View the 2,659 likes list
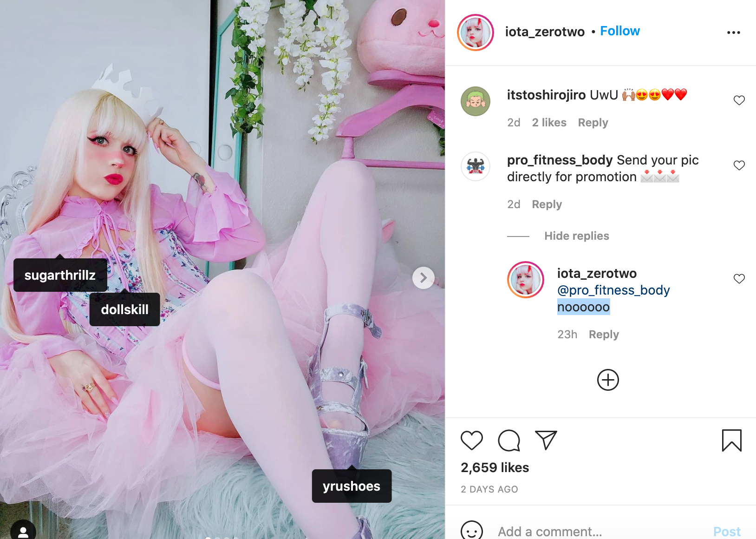Screen dimensions: 756x539 [x=495, y=467]
